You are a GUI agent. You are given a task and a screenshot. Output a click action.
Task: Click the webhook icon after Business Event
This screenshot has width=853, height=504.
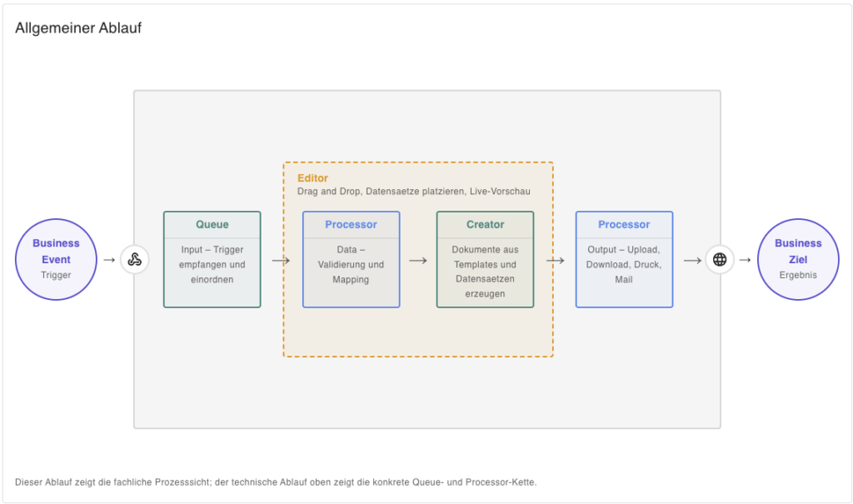[134, 260]
